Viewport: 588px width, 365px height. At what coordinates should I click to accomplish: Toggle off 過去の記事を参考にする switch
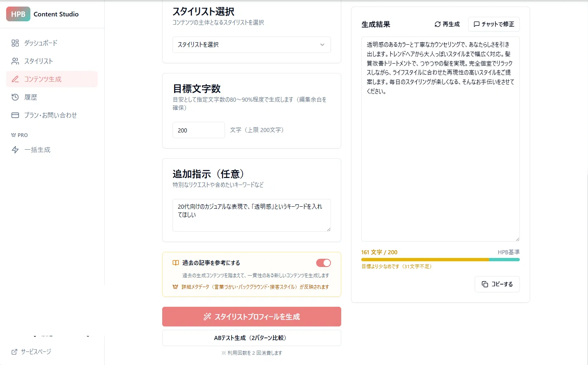coord(324,263)
